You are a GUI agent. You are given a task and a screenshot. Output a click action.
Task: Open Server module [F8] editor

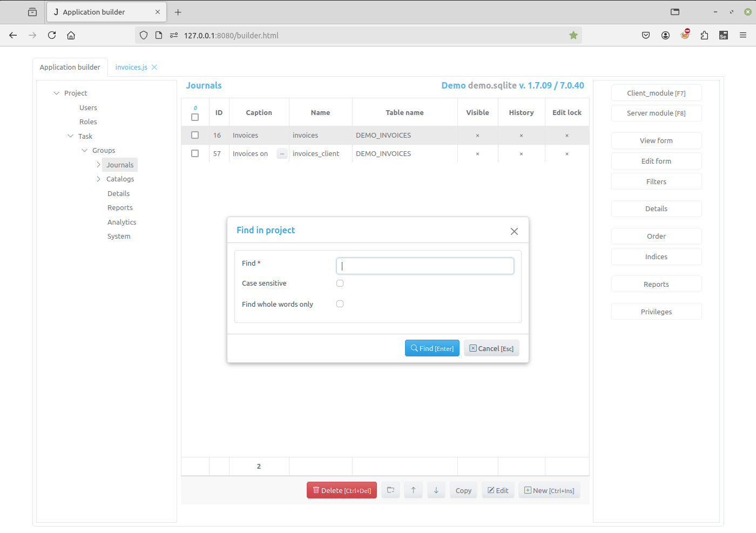(656, 113)
